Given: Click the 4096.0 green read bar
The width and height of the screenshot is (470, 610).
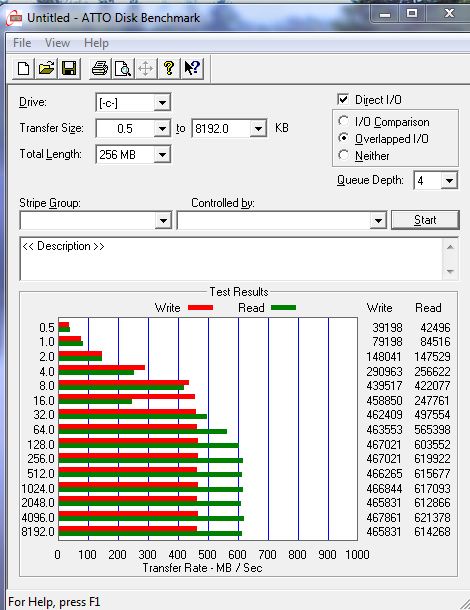Looking at the screenshot, I should pos(151,518).
